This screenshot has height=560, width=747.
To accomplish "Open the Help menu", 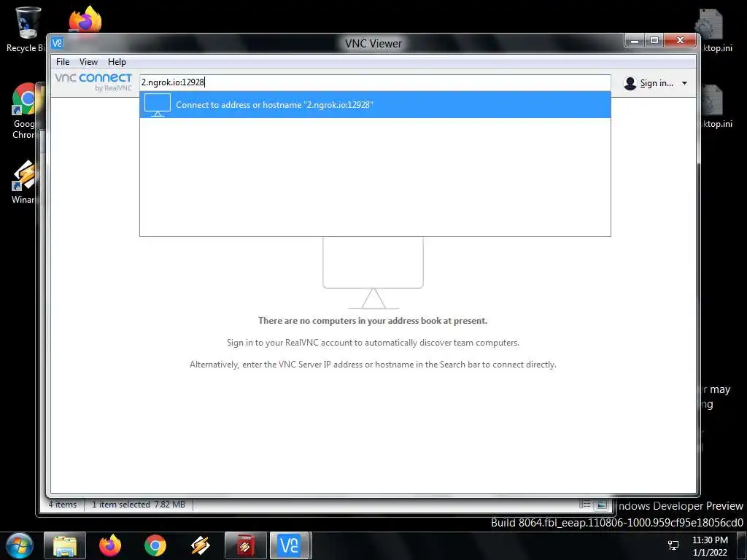I will click(117, 62).
